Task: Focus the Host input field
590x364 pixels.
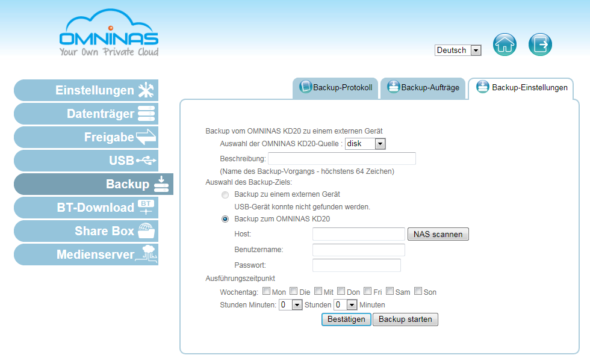Action: click(x=359, y=234)
